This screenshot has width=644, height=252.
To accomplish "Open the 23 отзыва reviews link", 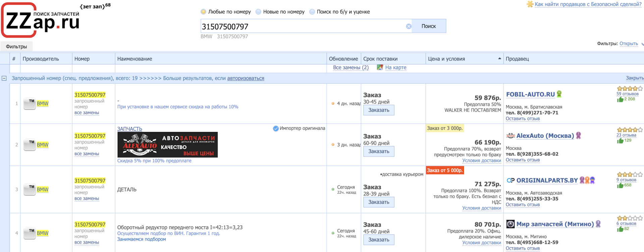I will (x=626, y=135).
